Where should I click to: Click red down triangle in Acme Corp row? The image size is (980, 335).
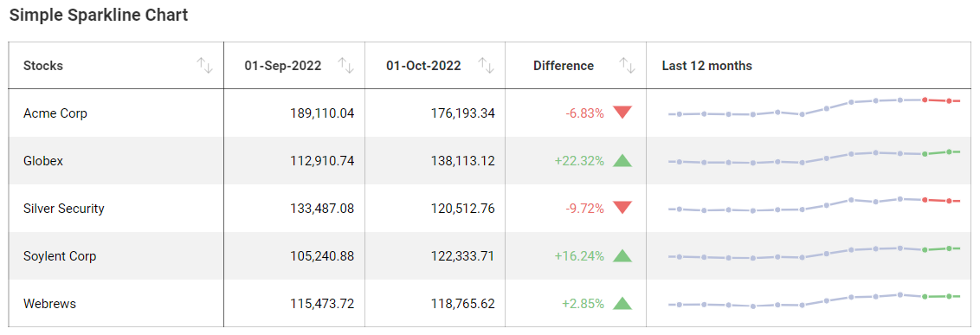coord(622,113)
